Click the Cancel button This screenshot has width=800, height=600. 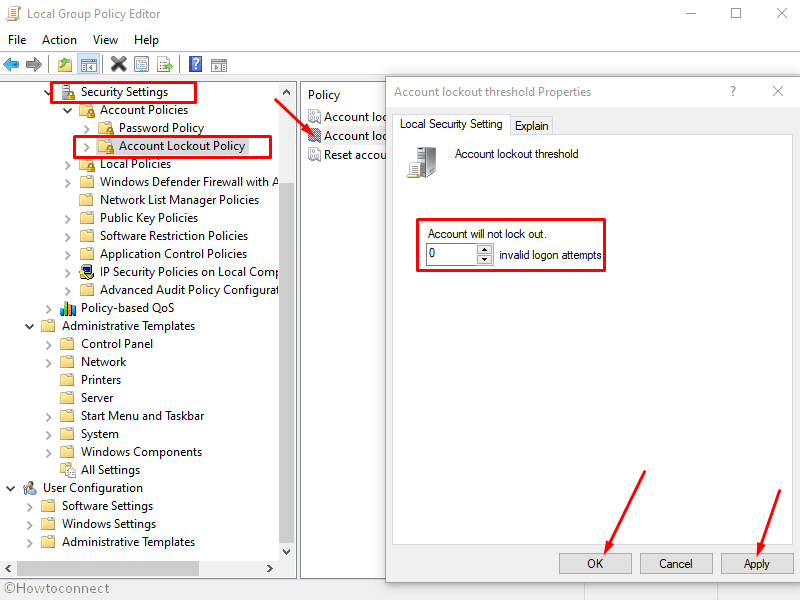click(676, 564)
